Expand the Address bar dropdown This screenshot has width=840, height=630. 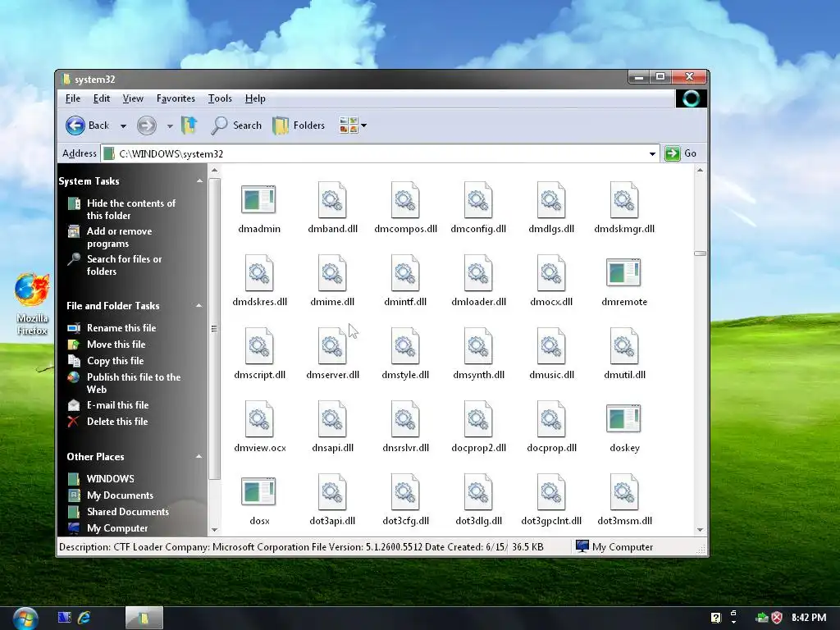(652, 153)
